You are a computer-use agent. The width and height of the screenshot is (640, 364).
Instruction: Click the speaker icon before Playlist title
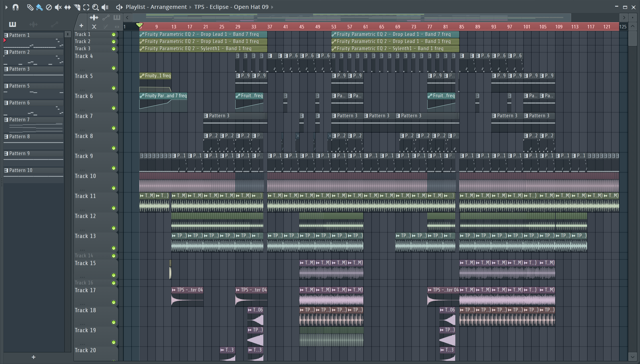[x=119, y=7]
